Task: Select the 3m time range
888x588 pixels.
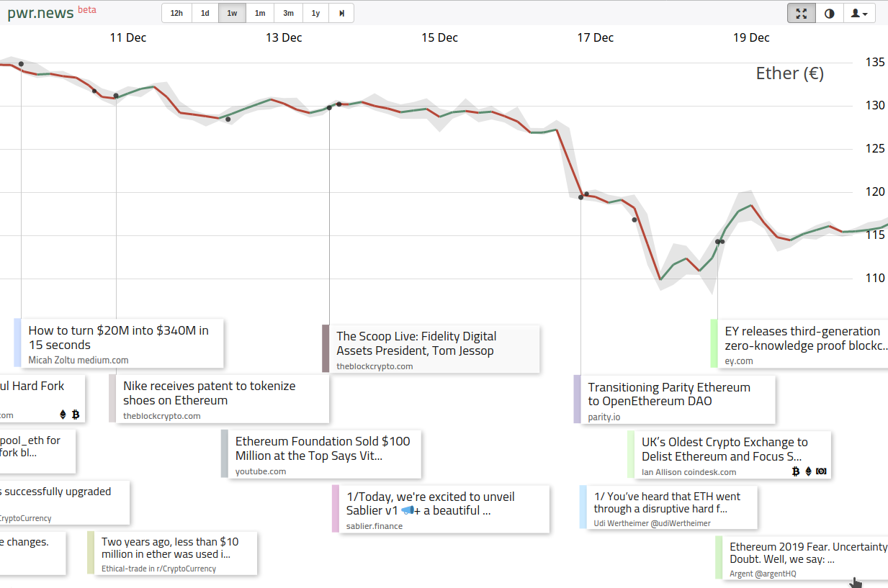Action: [x=288, y=13]
